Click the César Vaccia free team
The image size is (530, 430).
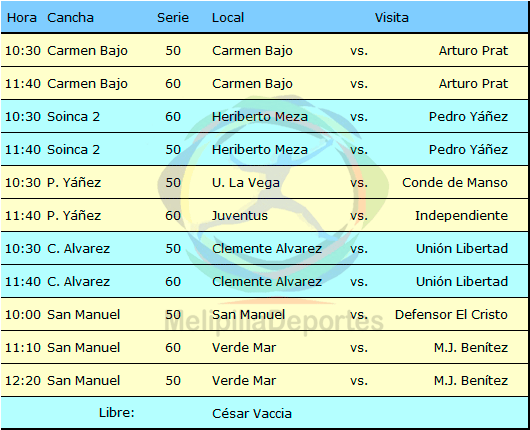coord(252,413)
